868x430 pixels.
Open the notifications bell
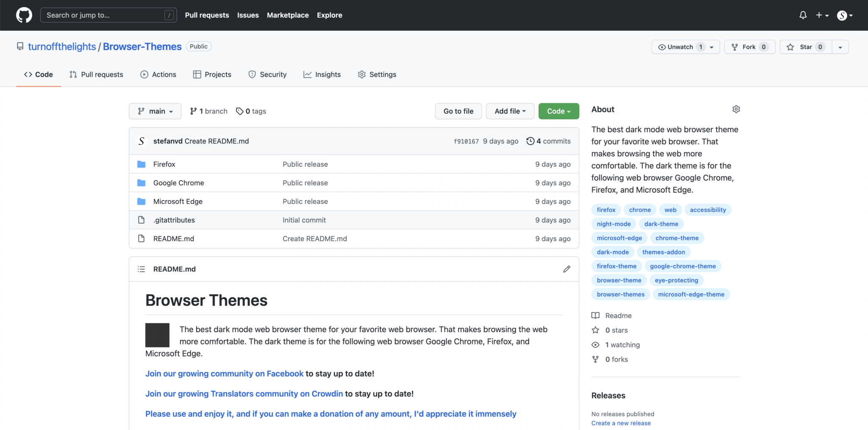click(x=803, y=15)
